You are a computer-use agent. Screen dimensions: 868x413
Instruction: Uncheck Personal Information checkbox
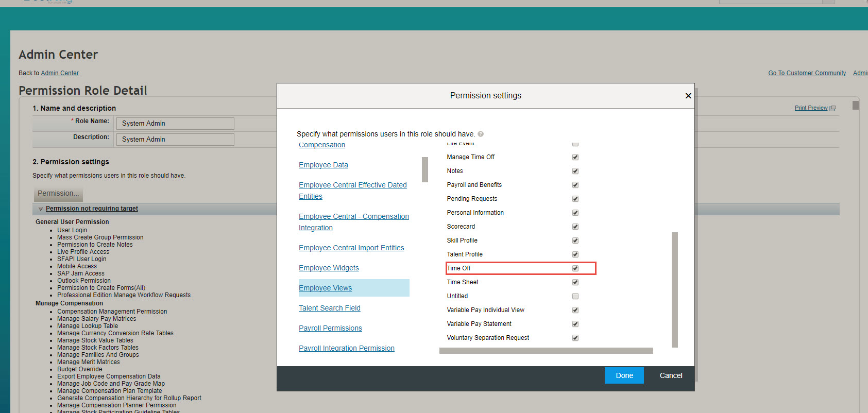(575, 213)
